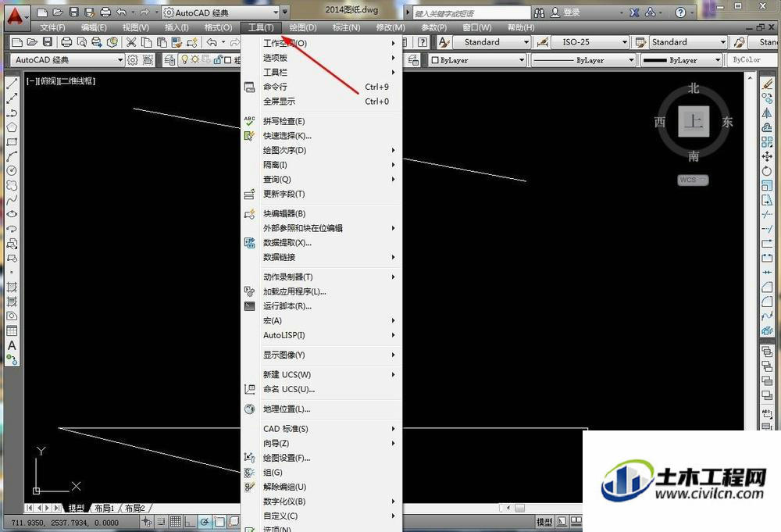The height and width of the screenshot is (532, 781).
Task: Select the Polygon draw tool
Action: pos(12,127)
